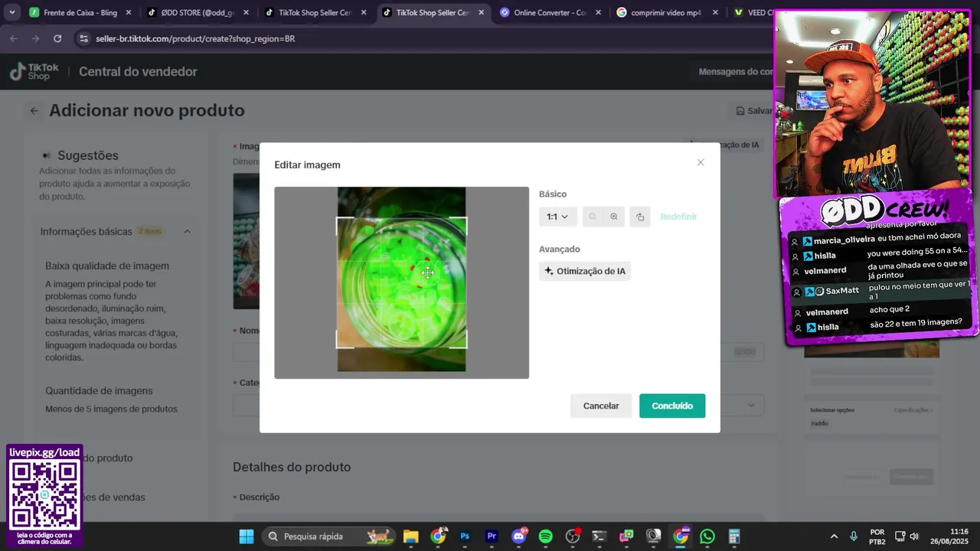Click the Sugestões heading in sidebar
The image size is (980, 551).
[88, 155]
